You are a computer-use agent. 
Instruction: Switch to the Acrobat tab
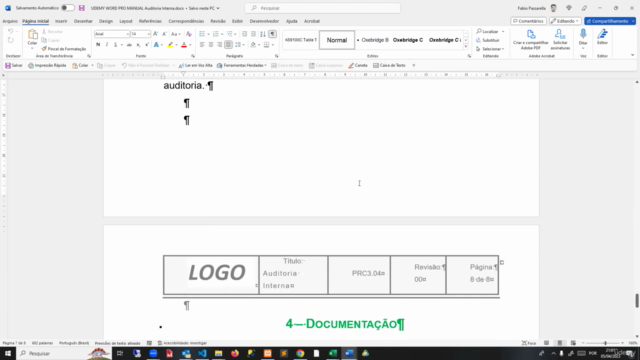click(x=312, y=21)
